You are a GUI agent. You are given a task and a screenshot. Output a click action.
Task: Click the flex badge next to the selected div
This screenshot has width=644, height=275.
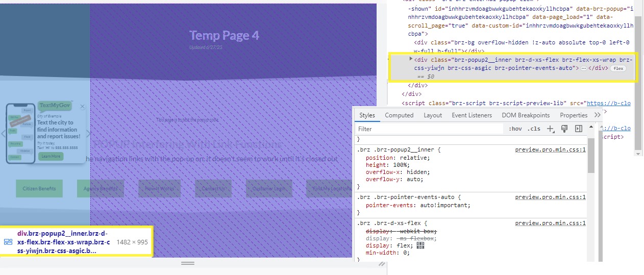coord(618,68)
